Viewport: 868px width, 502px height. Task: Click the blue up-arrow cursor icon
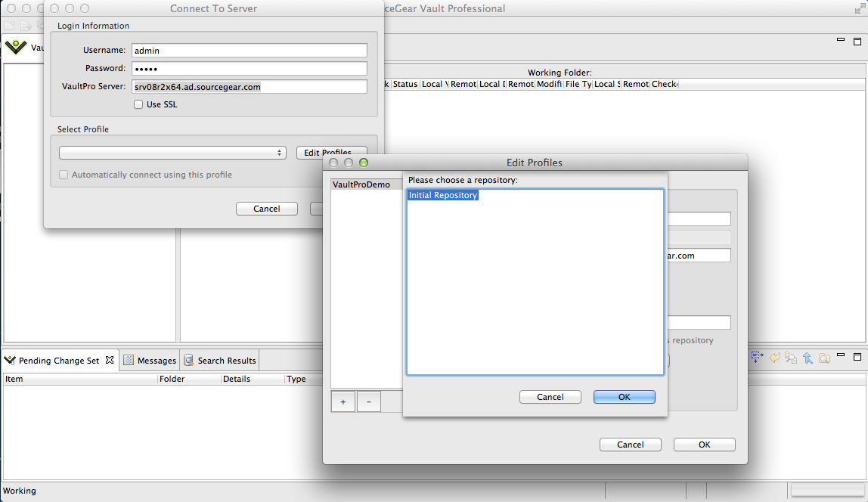(x=808, y=358)
